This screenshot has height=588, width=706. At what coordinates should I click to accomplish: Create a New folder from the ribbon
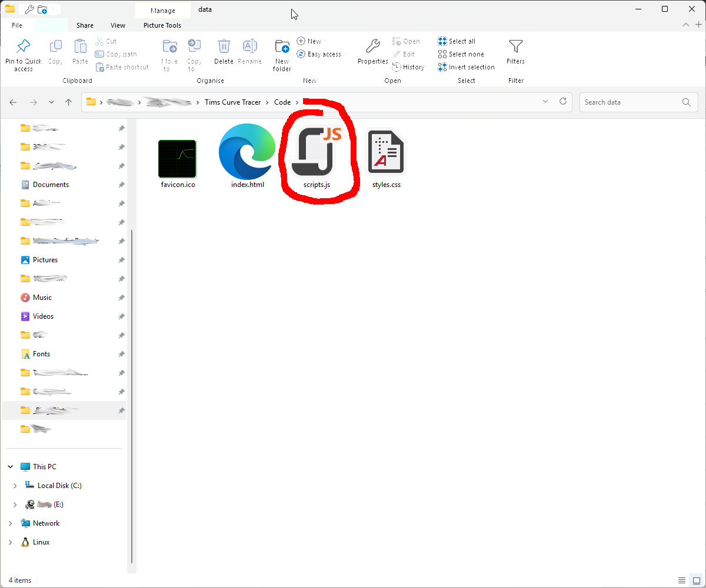282,55
